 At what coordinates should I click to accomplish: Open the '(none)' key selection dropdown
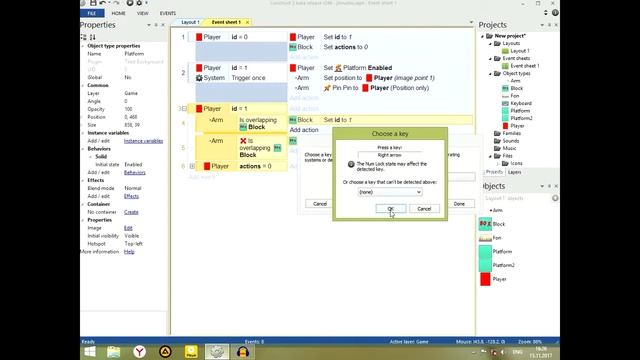point(390,192)
